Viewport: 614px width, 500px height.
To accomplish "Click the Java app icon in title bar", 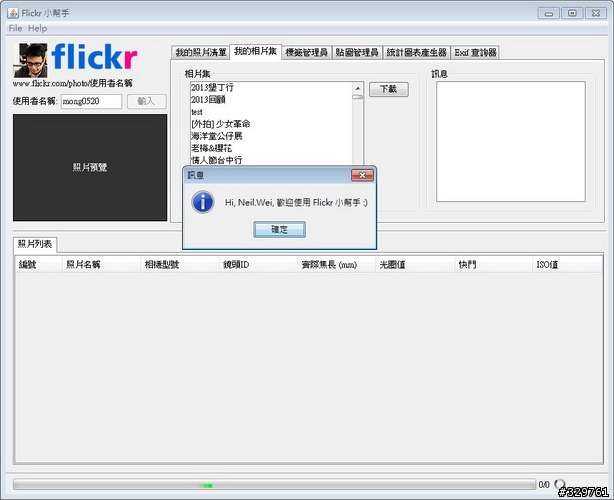I will tap(13, 13).
